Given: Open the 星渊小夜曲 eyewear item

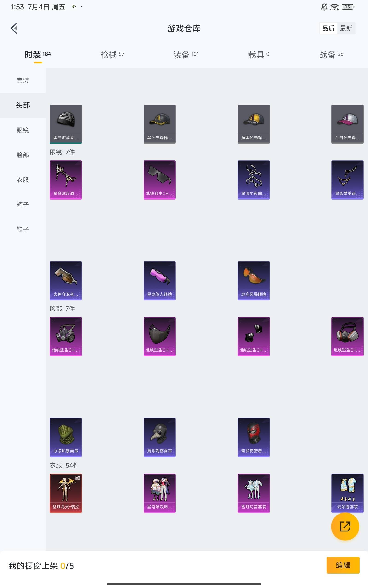Looking at the screenshot, I should click(x=253, y=180).
